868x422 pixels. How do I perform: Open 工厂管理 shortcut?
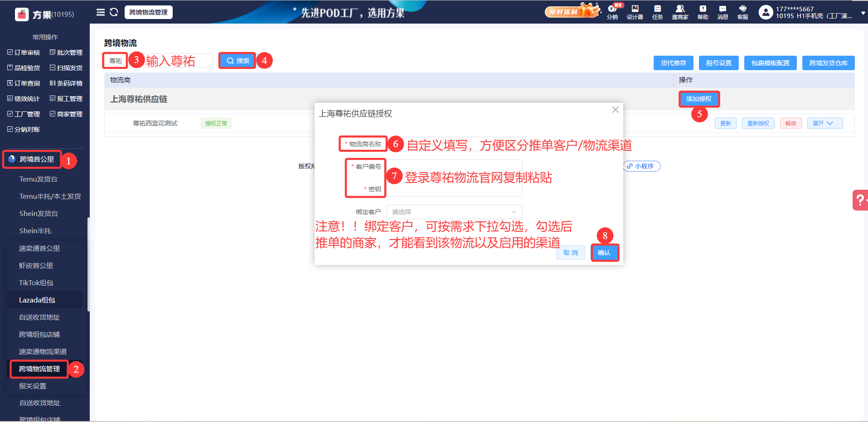tap(24, 114)
